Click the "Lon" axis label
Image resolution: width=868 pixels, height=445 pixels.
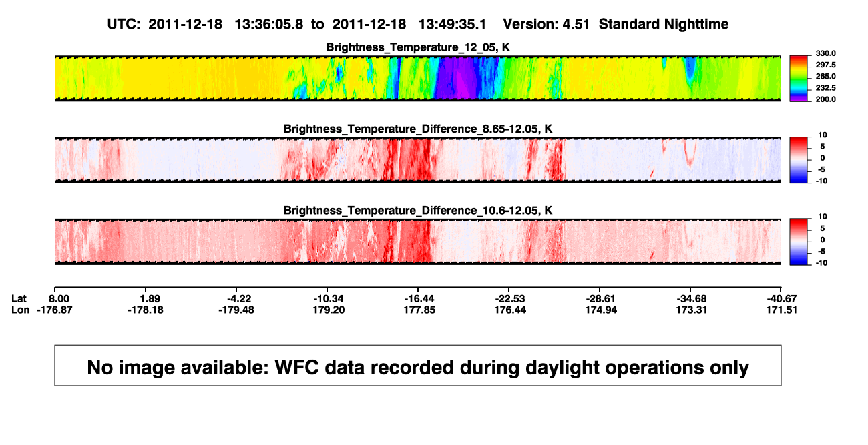tap(20, 310)
